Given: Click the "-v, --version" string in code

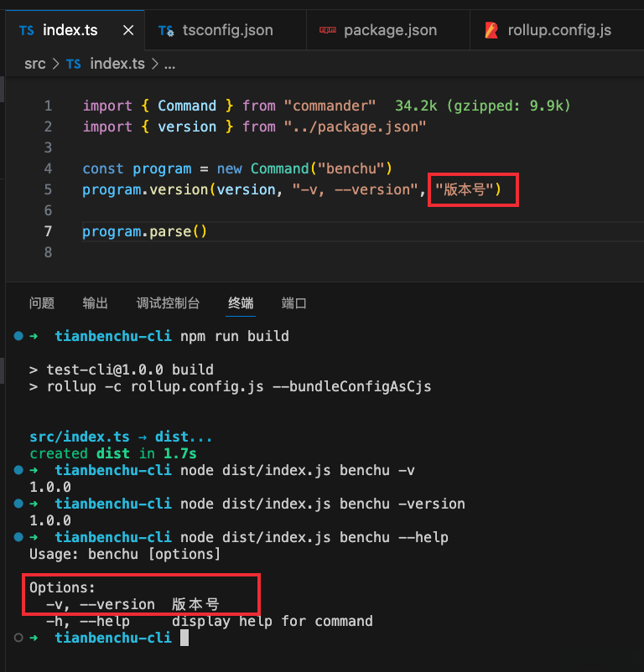Looking at the screenshot, I should [x=355, y=189].
